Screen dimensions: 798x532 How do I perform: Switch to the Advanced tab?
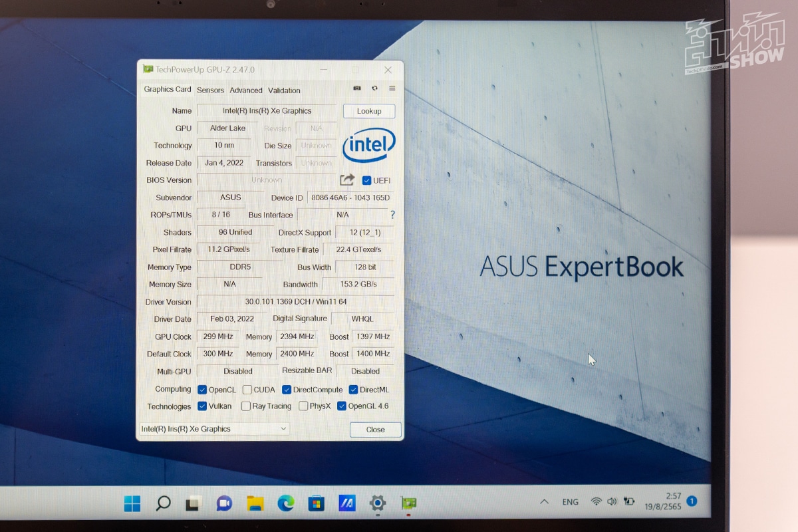[x=246, y=90]
